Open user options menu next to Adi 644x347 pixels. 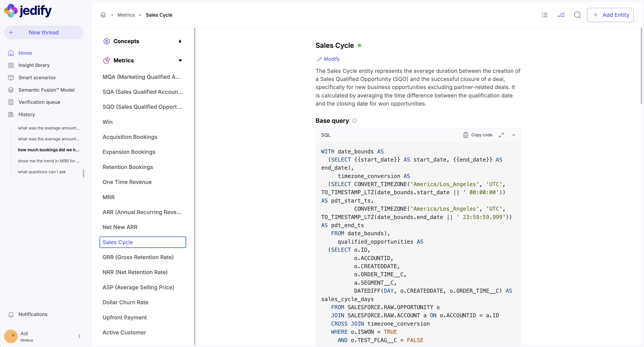coord(79,336)
